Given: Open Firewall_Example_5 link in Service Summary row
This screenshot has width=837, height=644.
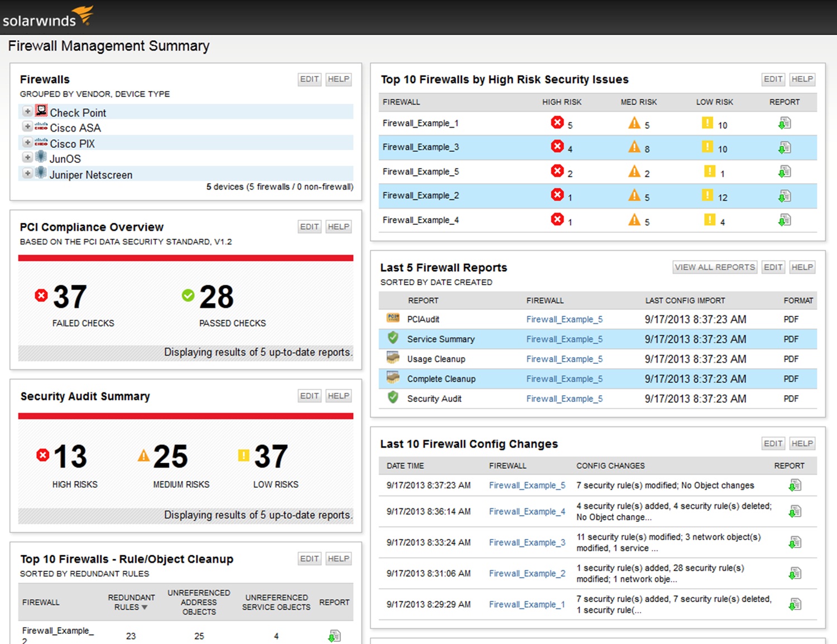Looking at the screenshot, I should click(564, 339).
